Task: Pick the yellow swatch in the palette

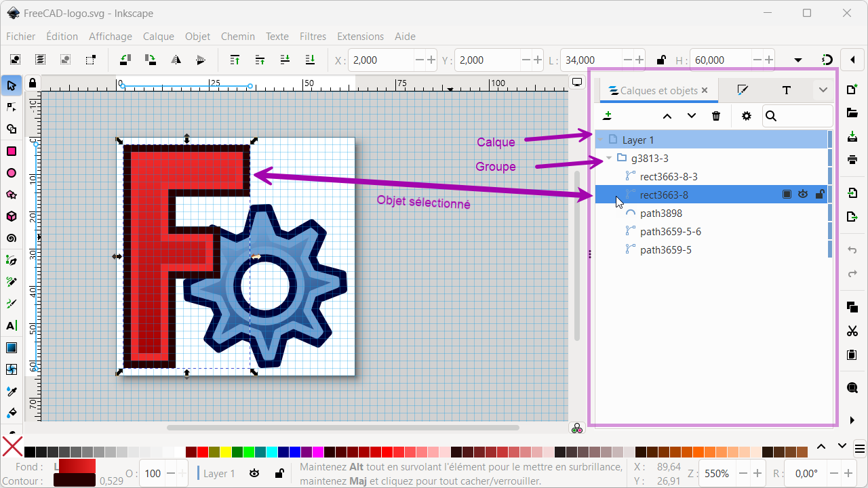Action: pyautogui.click(x=226, y=452)
